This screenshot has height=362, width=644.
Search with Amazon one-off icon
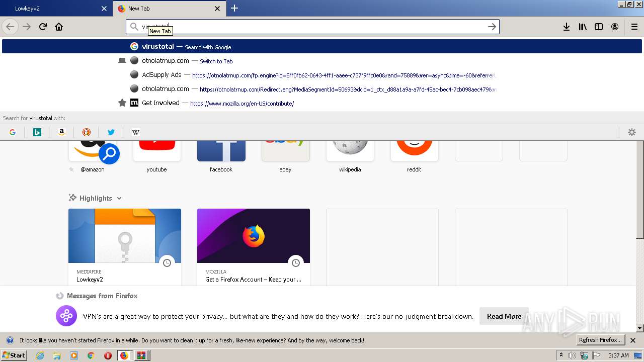coord(61,132)
